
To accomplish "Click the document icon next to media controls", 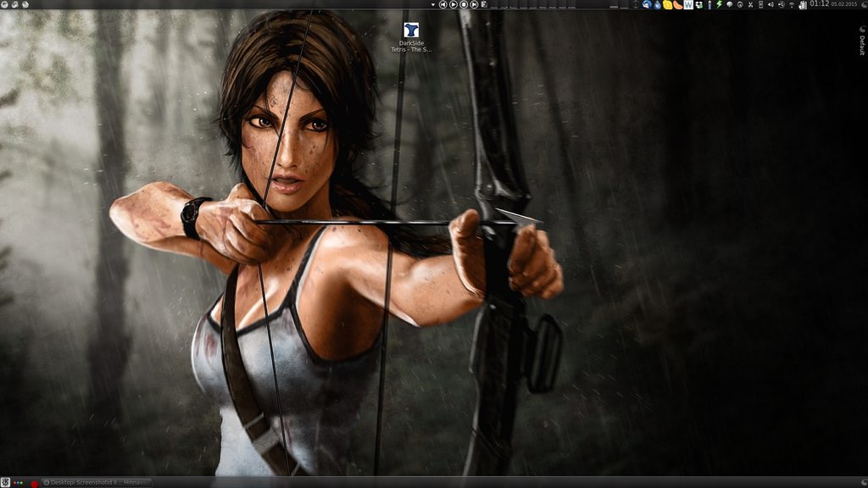I will (x=484, y=4).
